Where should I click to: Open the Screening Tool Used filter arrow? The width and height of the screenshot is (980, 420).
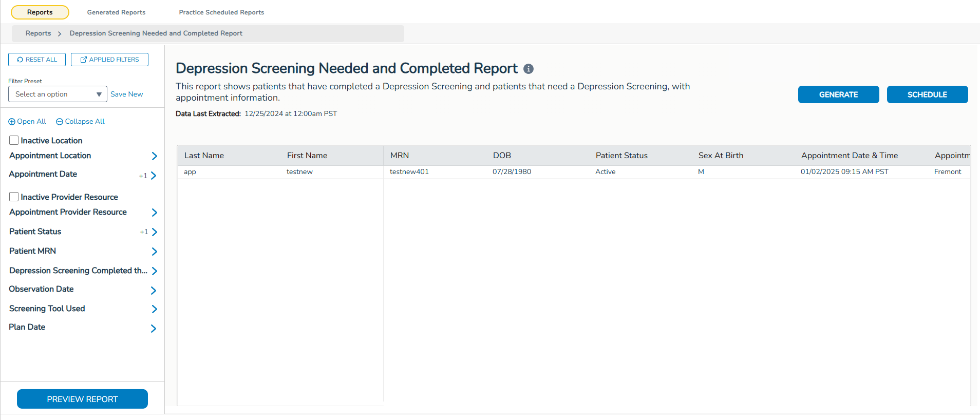(154, 309)
